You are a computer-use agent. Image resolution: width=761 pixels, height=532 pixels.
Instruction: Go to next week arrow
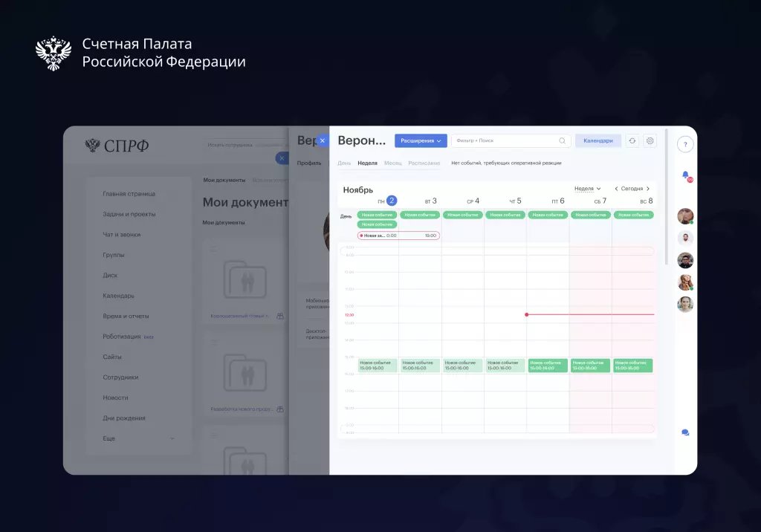coord(647,188)
